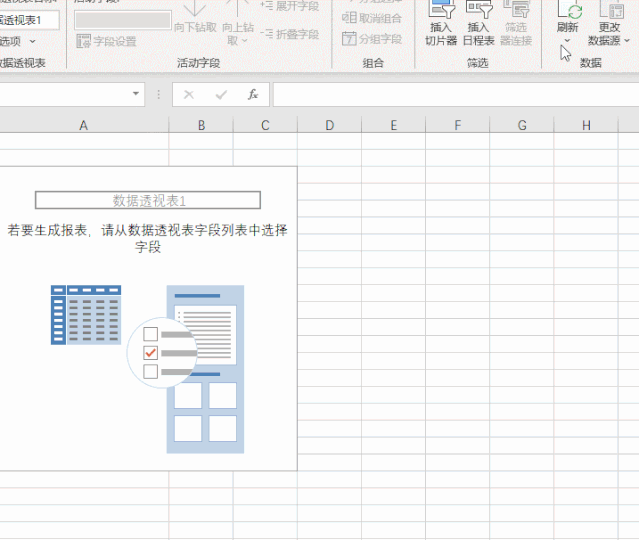Click 展开字段 (Expand Field) button
The width and height of the screenshot is (639, 540).
click(x=289, y=6)
